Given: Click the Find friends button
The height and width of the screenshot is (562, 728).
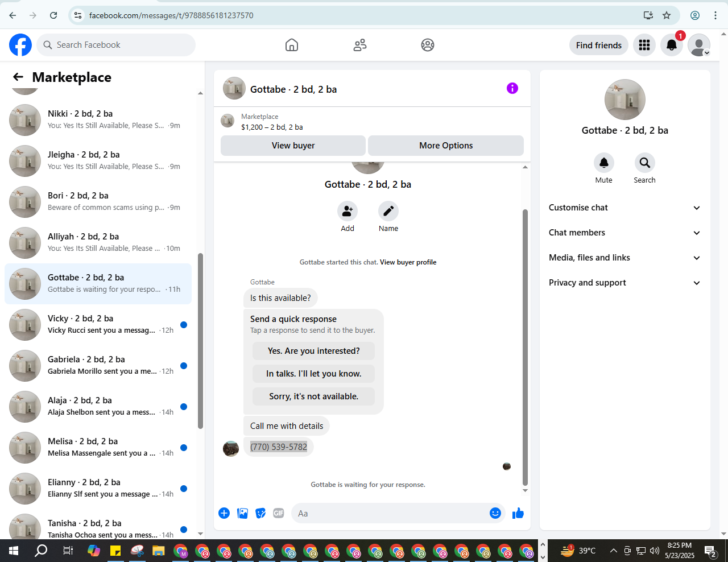Looking at the screenshot, I should pos(599,46).
